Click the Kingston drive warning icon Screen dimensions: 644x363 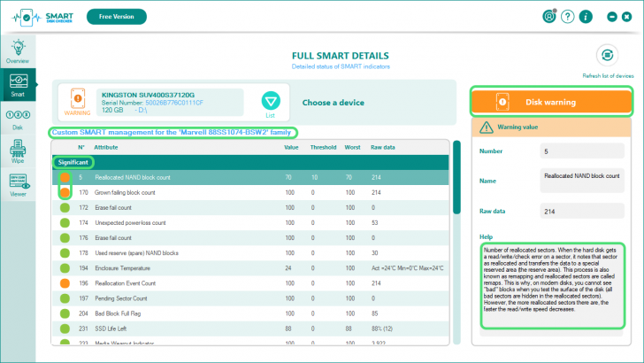(78, 98)
